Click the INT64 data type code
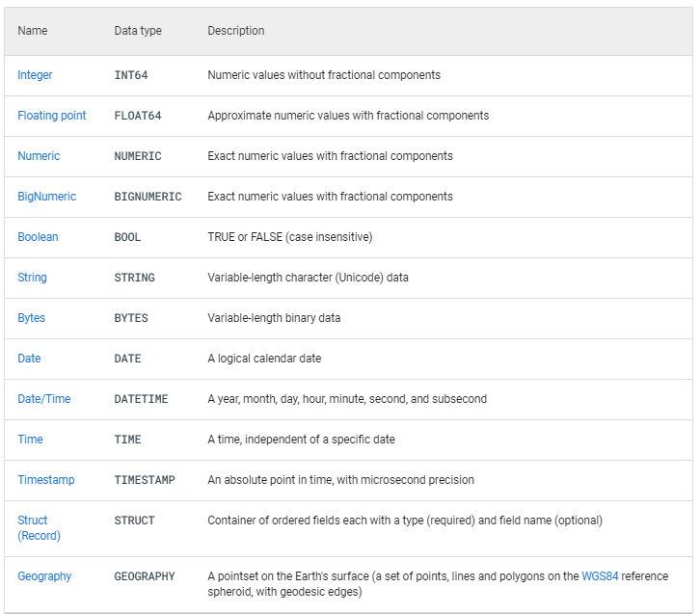Image resolution: width=700 pixels, height=614 pixels. coord(131,75)
